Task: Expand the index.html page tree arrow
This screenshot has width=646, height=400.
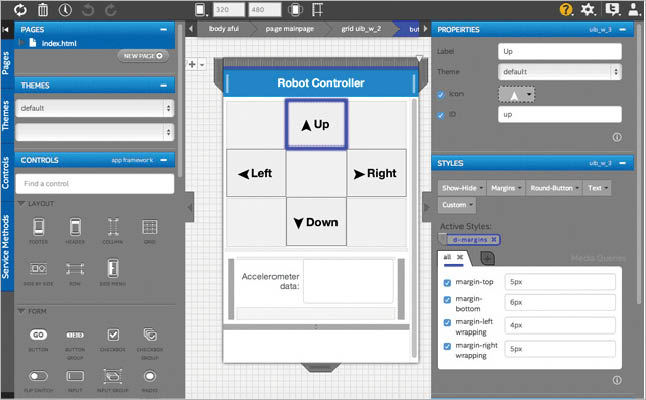Action: (x=21, y=43)
